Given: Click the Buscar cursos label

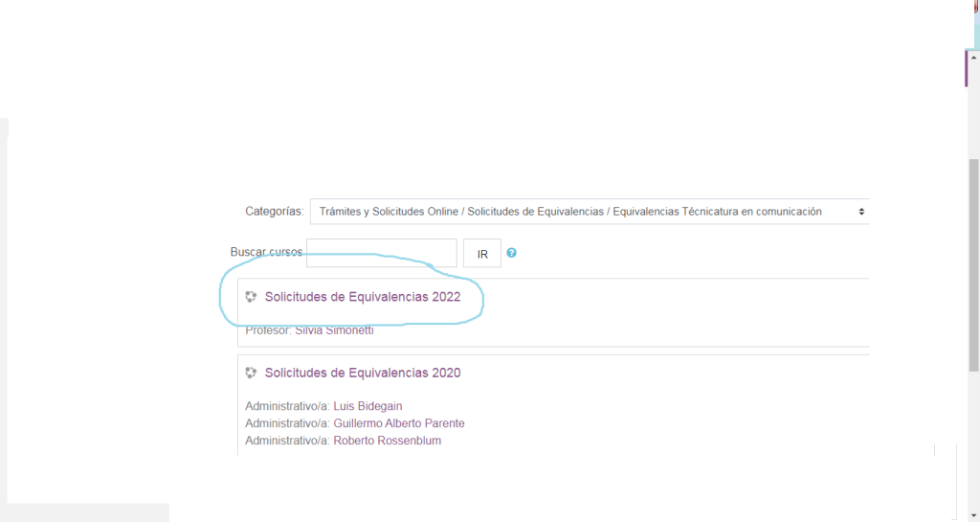Looking at the screenshot, I should coord(265,252).
